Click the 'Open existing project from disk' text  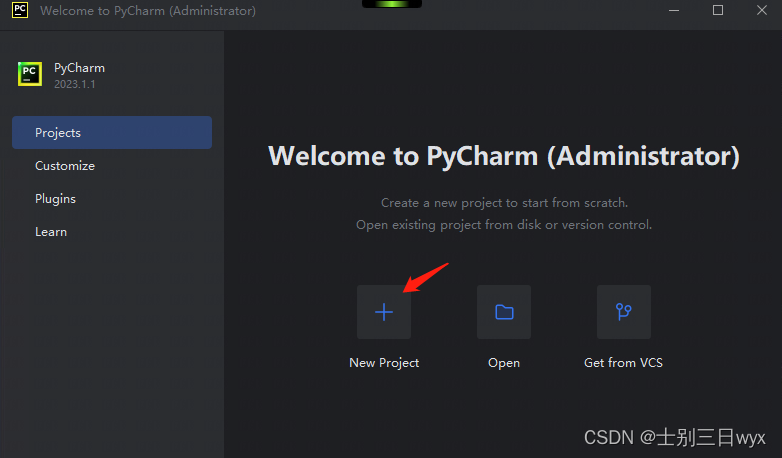[504, 225]
